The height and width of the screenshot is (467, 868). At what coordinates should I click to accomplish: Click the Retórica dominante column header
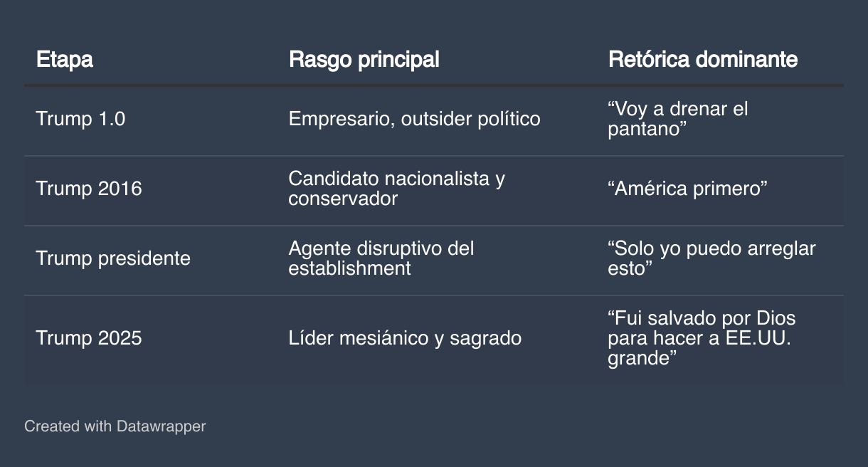702,59
